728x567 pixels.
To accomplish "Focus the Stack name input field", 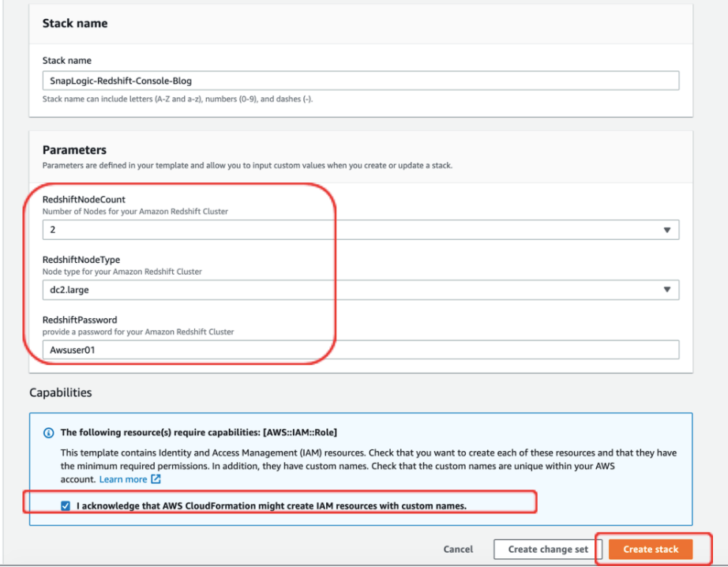I will 361,81.
